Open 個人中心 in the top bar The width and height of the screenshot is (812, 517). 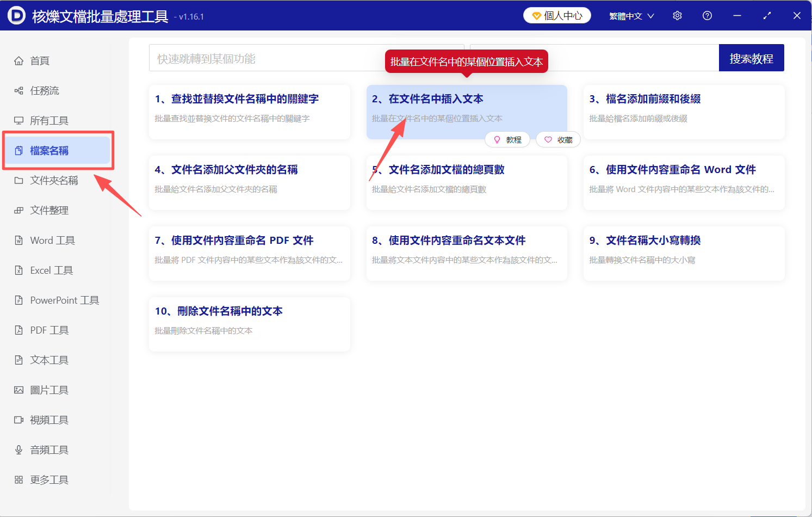(x=557, y=15)
